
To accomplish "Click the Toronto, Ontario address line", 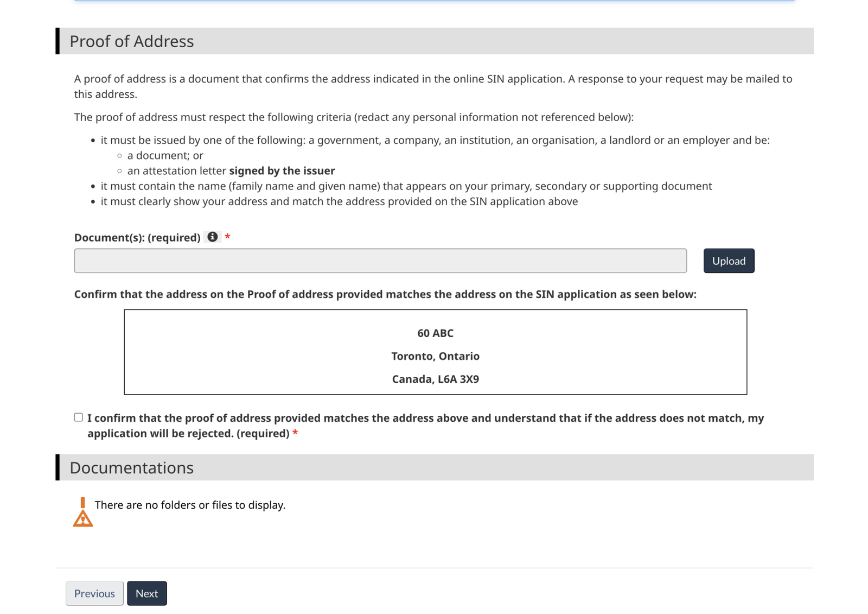I will click(435, 356).
